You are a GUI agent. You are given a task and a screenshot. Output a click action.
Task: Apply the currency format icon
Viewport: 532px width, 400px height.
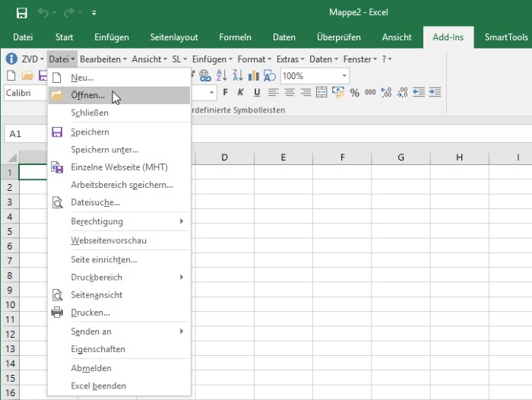click(338, 92)
